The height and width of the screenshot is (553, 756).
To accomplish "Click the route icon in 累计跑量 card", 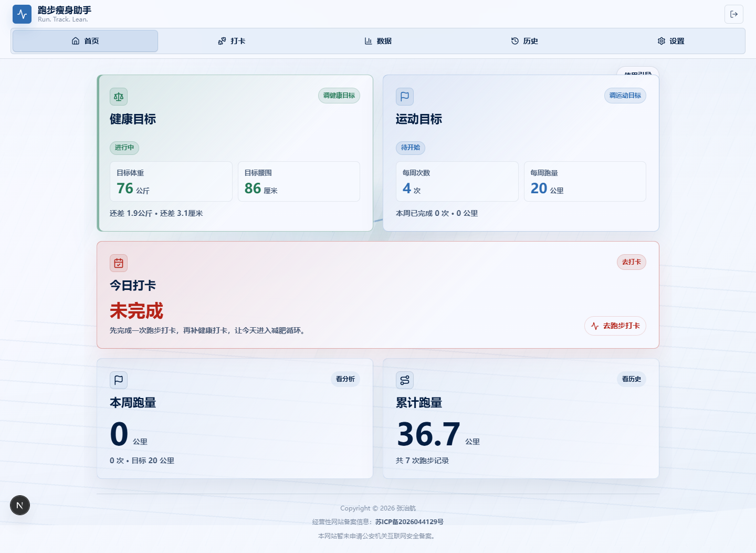I will 405,380.
